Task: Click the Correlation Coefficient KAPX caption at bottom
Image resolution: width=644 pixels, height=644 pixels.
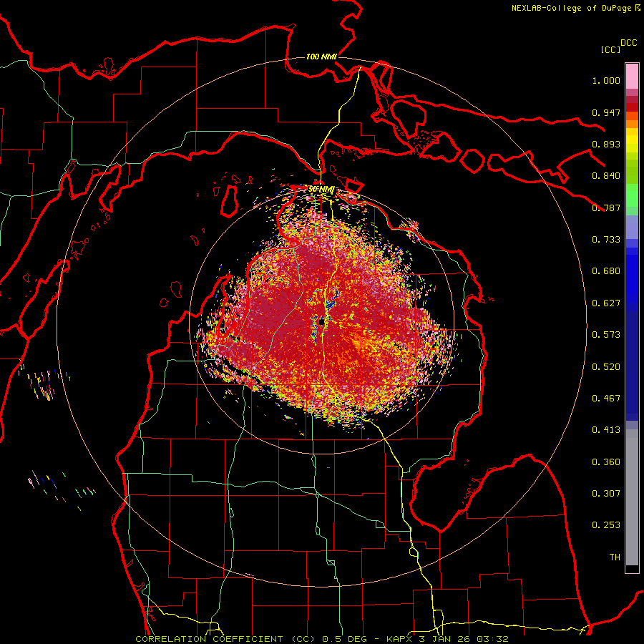Action: [322, 639]
